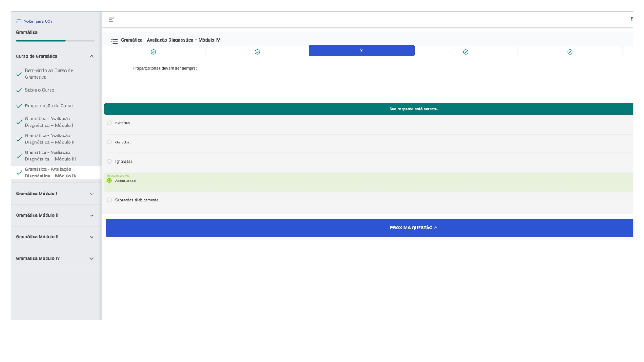Click the back arrow icon beside Voltar para UCs

[x=19, y=21]
